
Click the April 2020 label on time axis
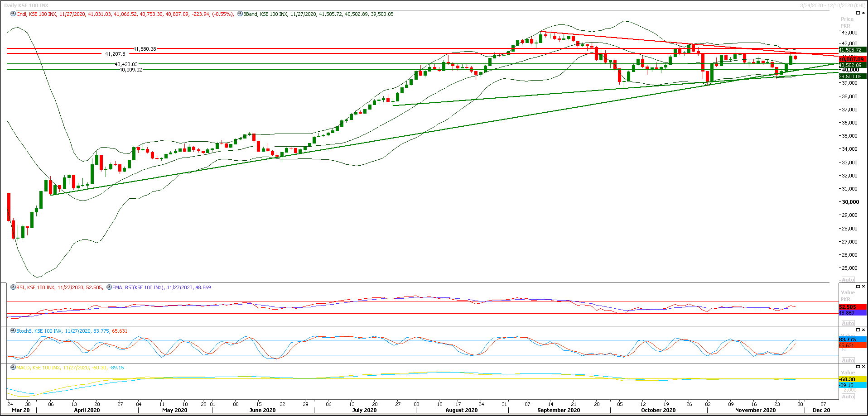click(x=87, y=410)
